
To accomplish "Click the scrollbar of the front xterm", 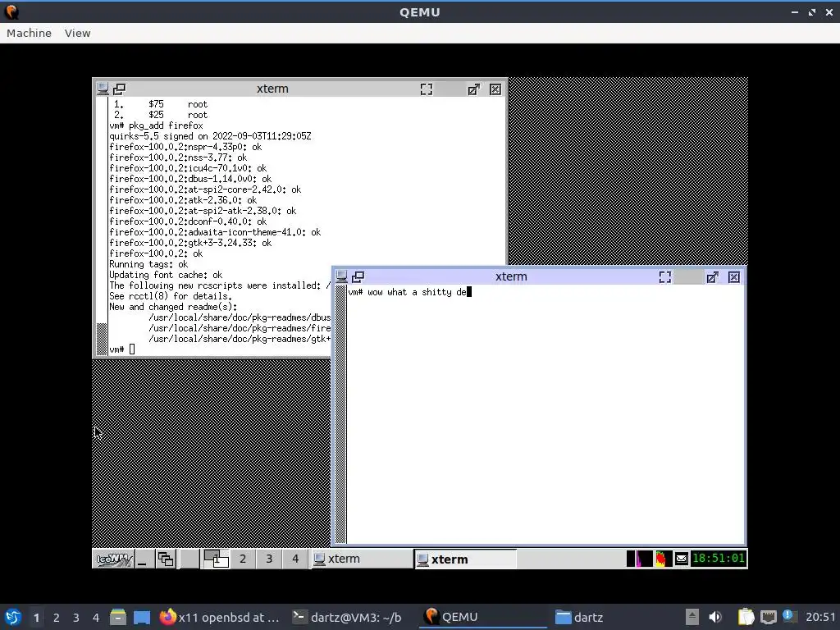I will click(340, 414).
